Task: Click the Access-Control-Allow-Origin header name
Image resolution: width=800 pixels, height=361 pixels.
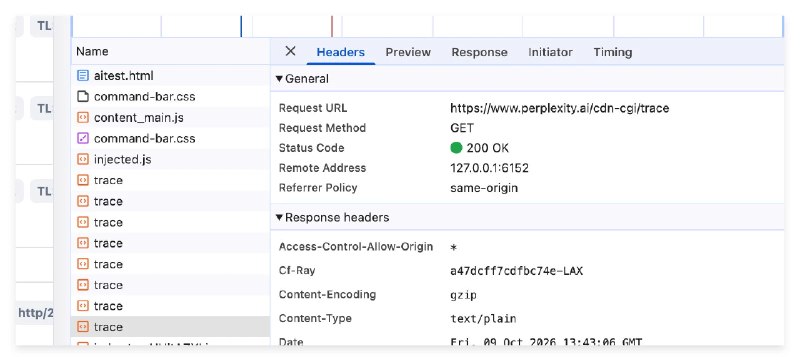Action: tap(356, 247)
